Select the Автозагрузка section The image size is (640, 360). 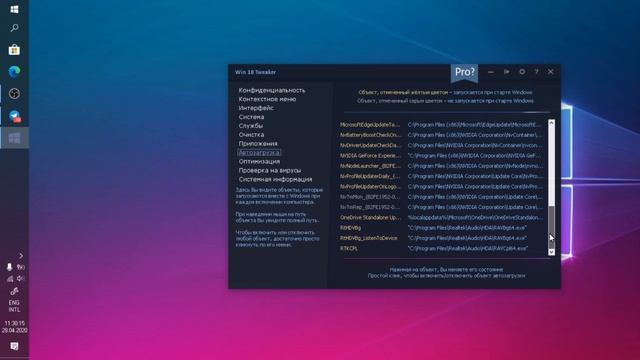(259, 153)
